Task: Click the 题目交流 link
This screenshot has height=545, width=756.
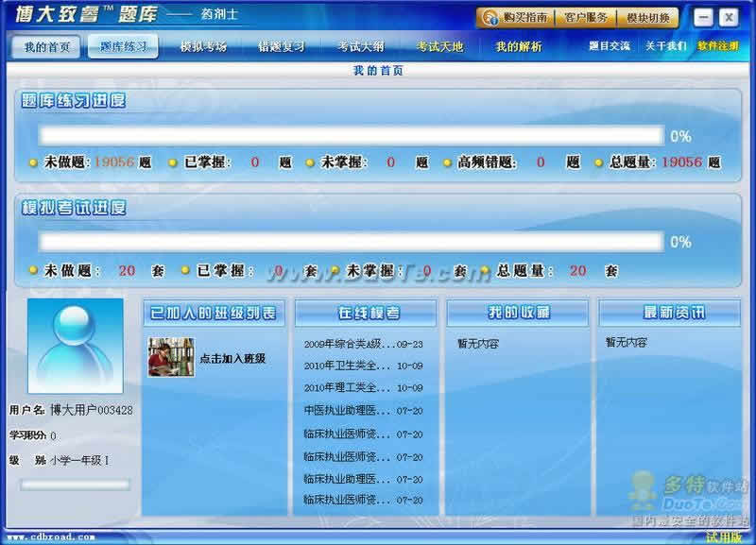Action: (x=610, y=46)
